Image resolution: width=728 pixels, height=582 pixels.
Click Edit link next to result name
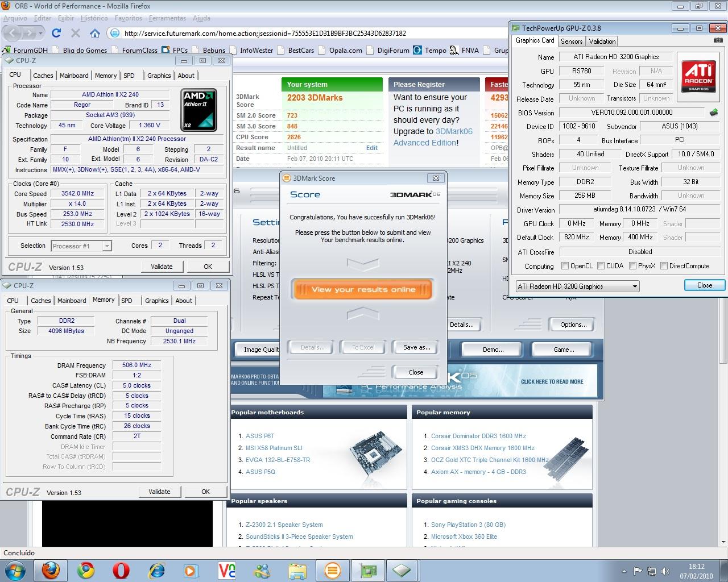pos(372,148)
